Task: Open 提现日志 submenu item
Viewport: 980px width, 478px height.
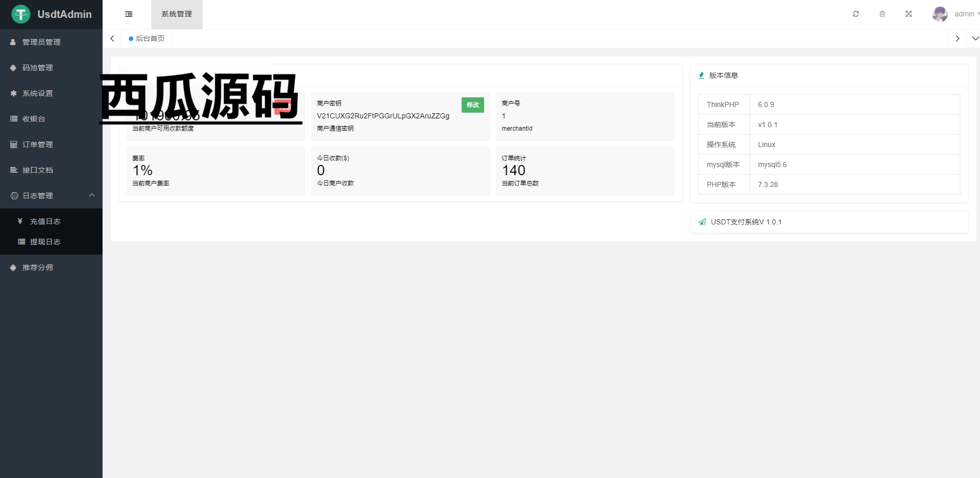Action: click(x=51, y=242)
